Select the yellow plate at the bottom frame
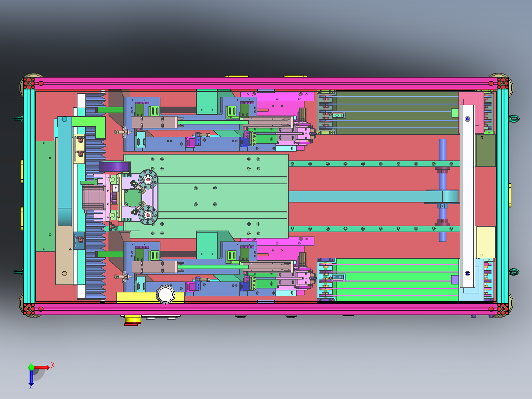The image size is (532, 399). pyautogui.click(x=136, y=297)
